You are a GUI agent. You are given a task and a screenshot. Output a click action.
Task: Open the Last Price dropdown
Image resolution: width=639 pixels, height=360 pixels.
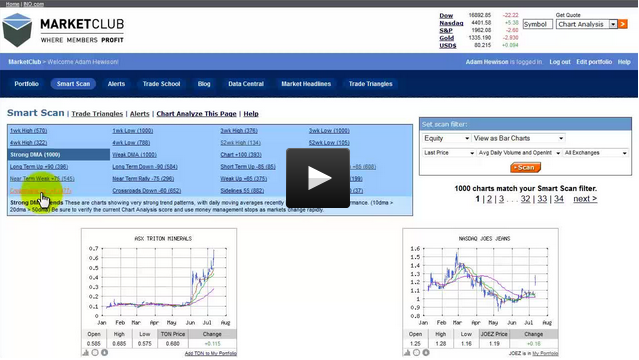(449, 153)
